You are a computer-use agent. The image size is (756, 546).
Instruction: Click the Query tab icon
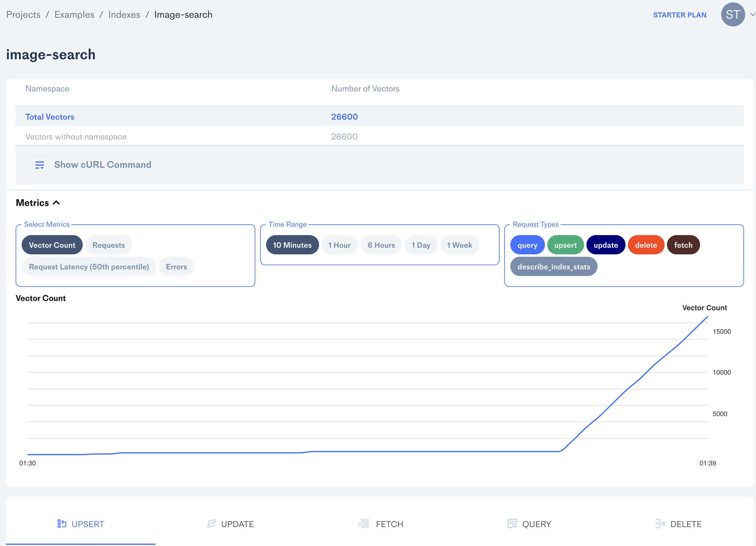[x=512, y=524]
